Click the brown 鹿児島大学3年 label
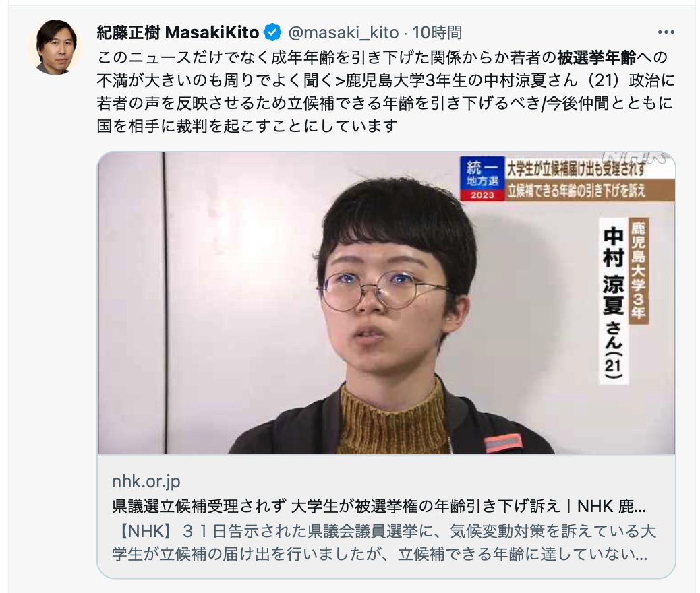700x593 pixels. [x=639, y=271]
